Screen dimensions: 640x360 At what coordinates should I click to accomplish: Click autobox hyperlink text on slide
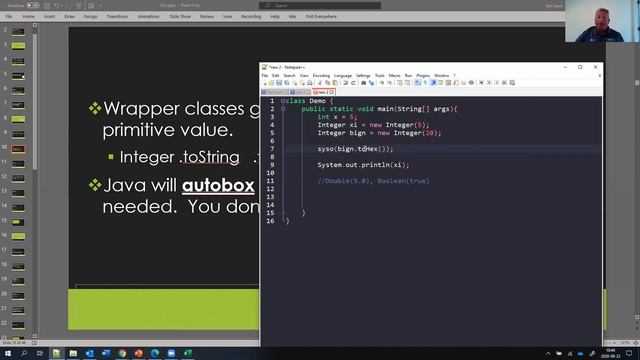pyautogui.click(x=218, y=186)
